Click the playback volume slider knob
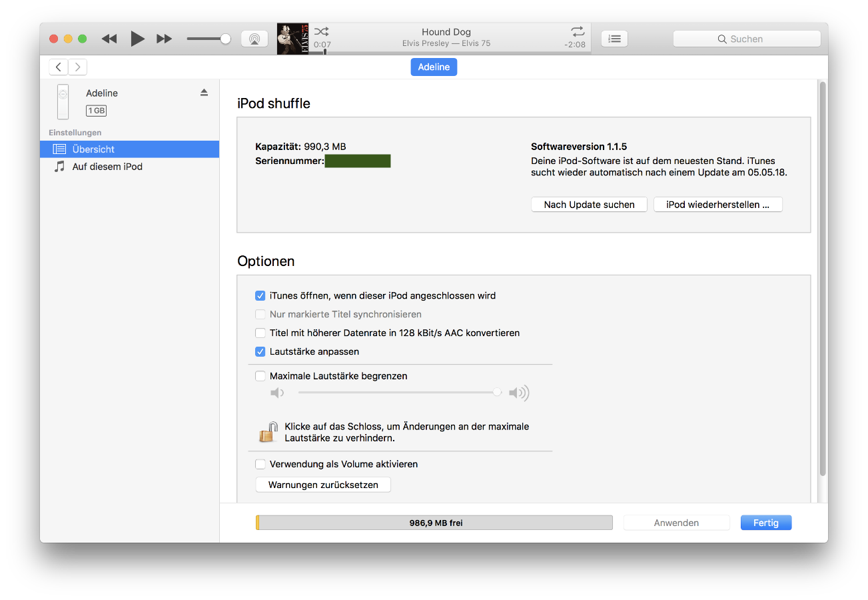 [x=225, y=39]
